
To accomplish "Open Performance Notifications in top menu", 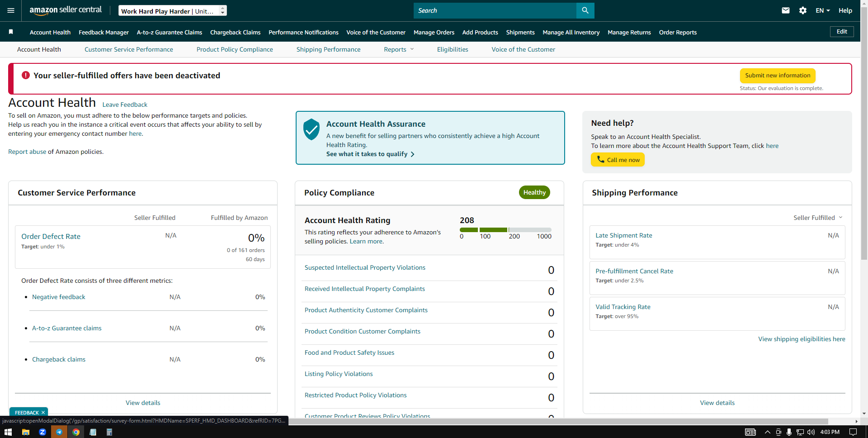I will pyautogui.click(x=303, y=32).
